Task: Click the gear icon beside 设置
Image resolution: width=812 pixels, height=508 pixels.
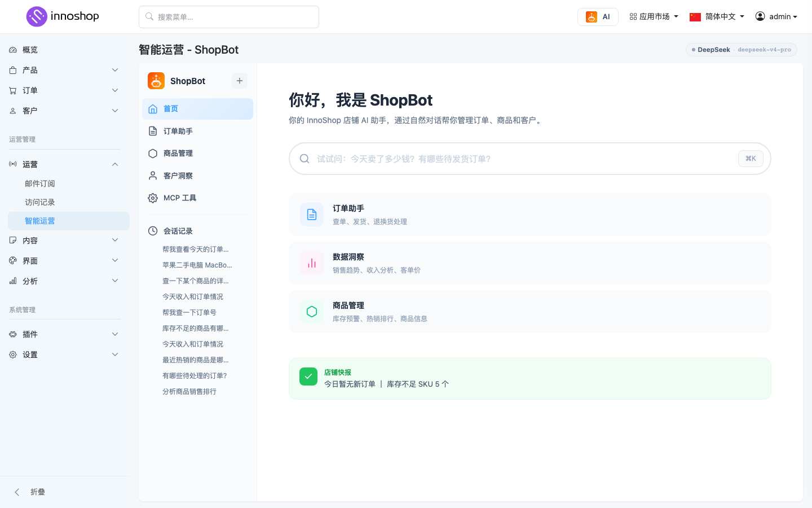Action: point(13,354)
